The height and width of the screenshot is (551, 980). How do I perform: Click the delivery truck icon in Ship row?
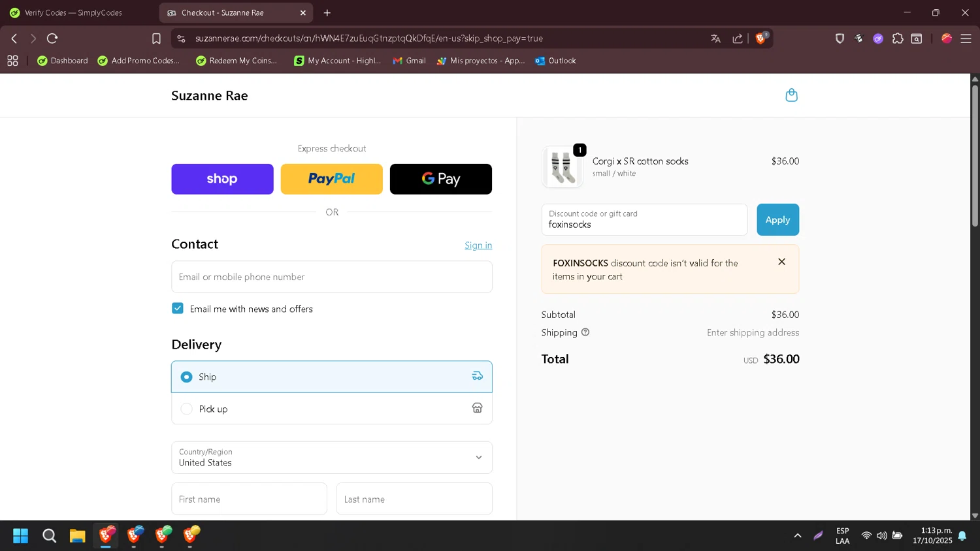point(478,376)
